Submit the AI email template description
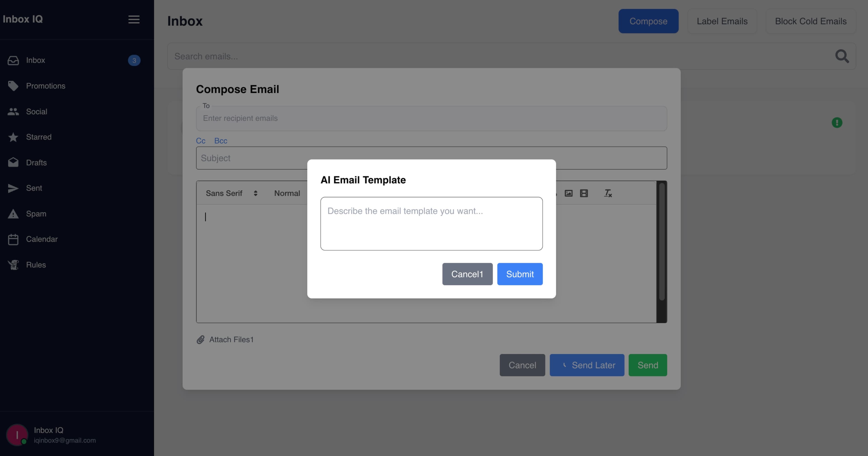 coord(520,274)
